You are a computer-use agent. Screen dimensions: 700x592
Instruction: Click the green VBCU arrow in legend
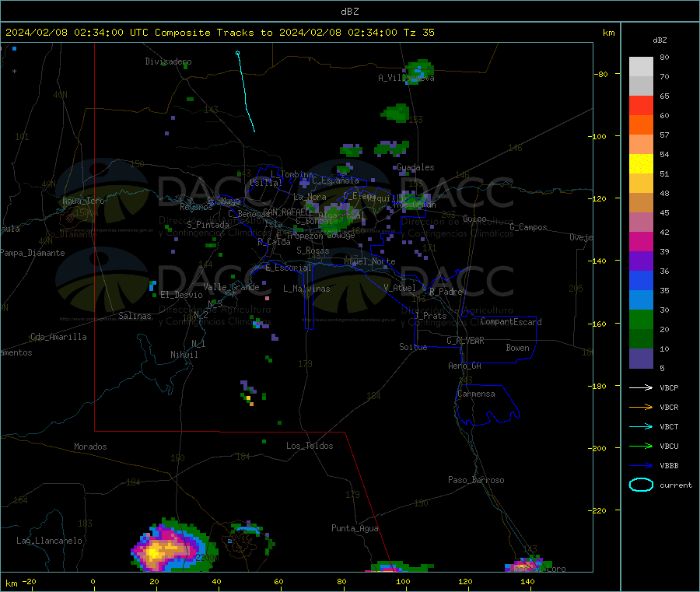[641, 446]
